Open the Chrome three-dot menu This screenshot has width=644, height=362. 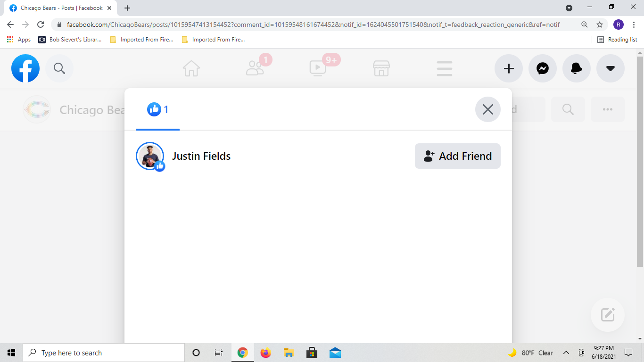point(634,25)
